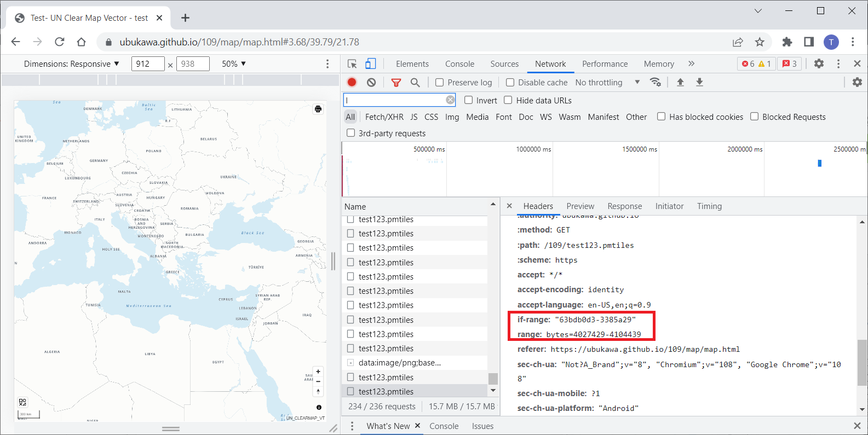Image resolution: width=868 pixels, height=435 pixels.
Task: Show only WS requests
Action: click(x=546, y=117)
